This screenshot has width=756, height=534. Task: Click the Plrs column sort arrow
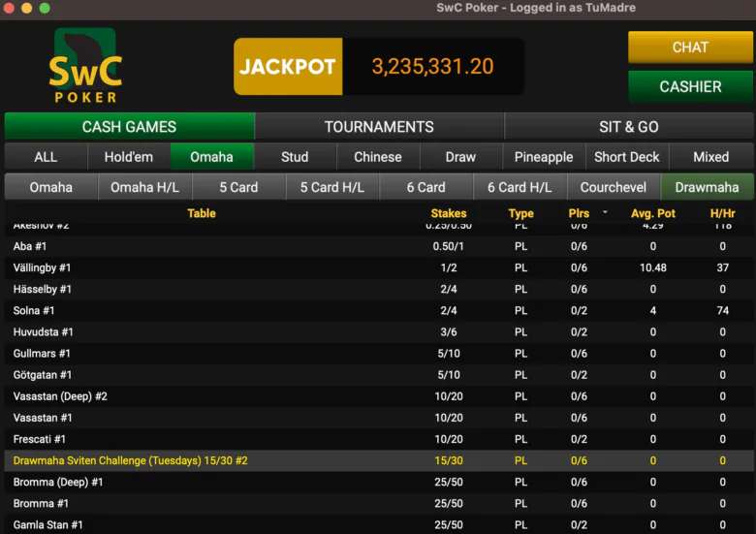[605, 212]
